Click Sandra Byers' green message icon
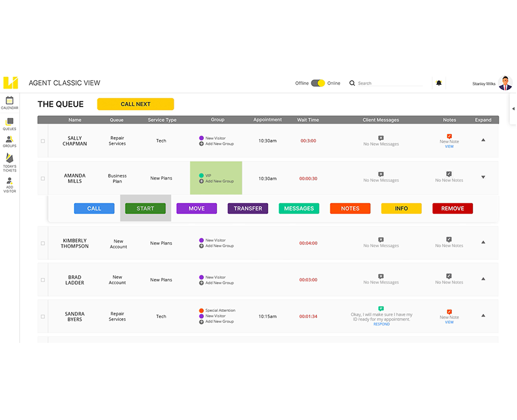Viewport: 517px width, 420px height. (x=381, y=308)
